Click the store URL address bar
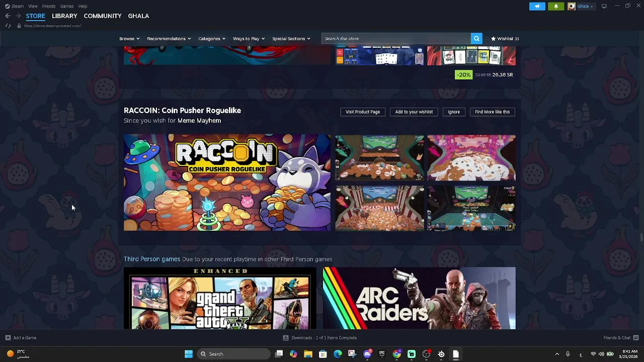644x362 pixels. (52, 26)
